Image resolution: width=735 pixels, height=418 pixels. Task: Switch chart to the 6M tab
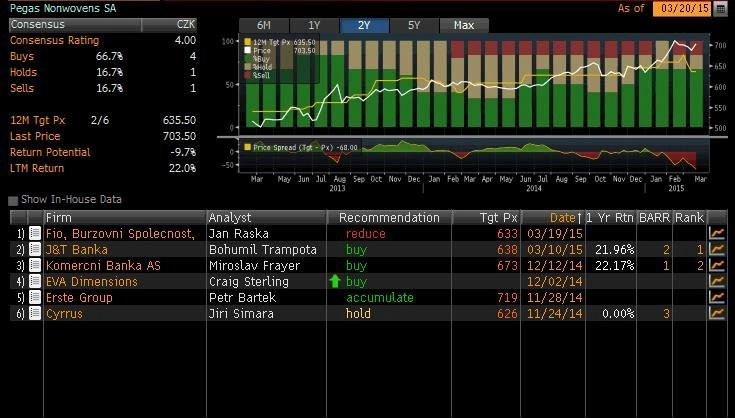click(x=264, y=25)
